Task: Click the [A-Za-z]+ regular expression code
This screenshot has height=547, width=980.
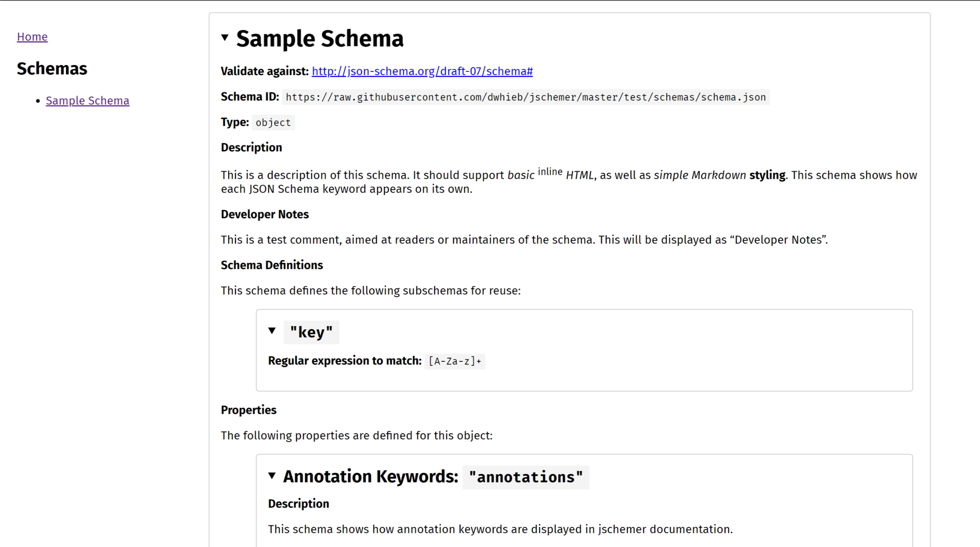Action: click(455, 361)
